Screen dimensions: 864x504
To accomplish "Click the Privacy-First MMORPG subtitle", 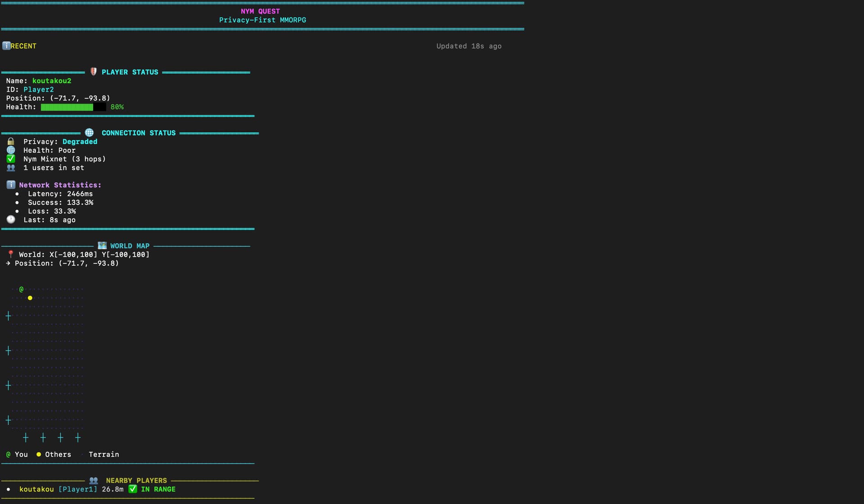I will 262,20.
